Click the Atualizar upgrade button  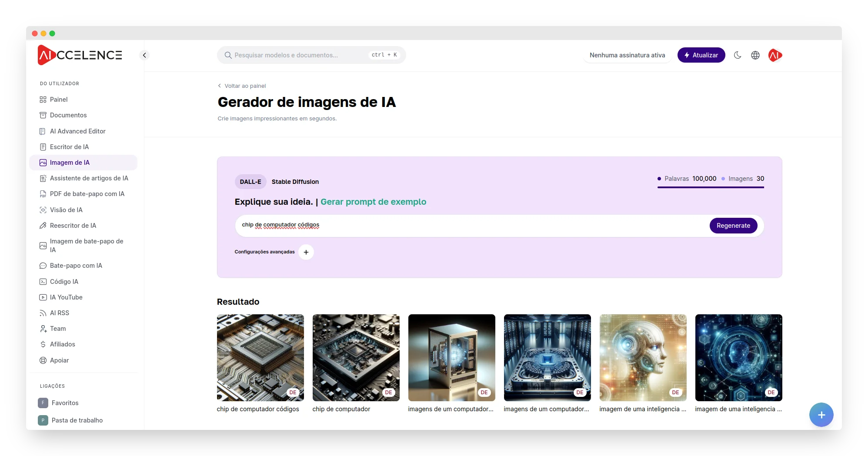tap(701, 55)
